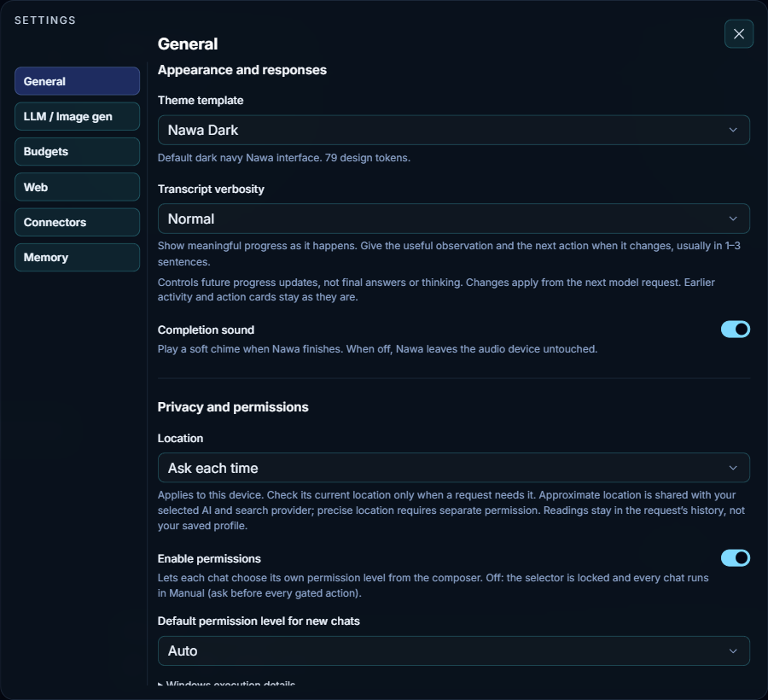This screenshot has width=768, height=700.
Task: Expand the Windows execution details section
Action: pyautogui.click(x=226, y=682)
